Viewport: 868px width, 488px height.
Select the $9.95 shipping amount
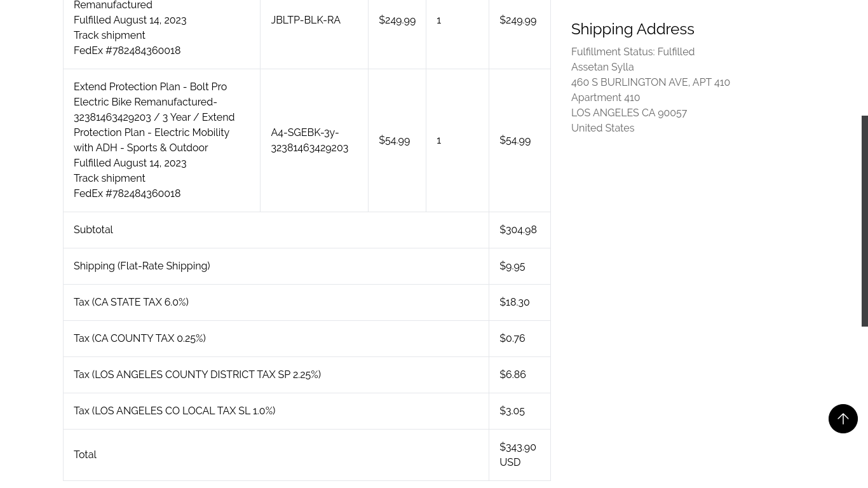(x=512, y=266)
